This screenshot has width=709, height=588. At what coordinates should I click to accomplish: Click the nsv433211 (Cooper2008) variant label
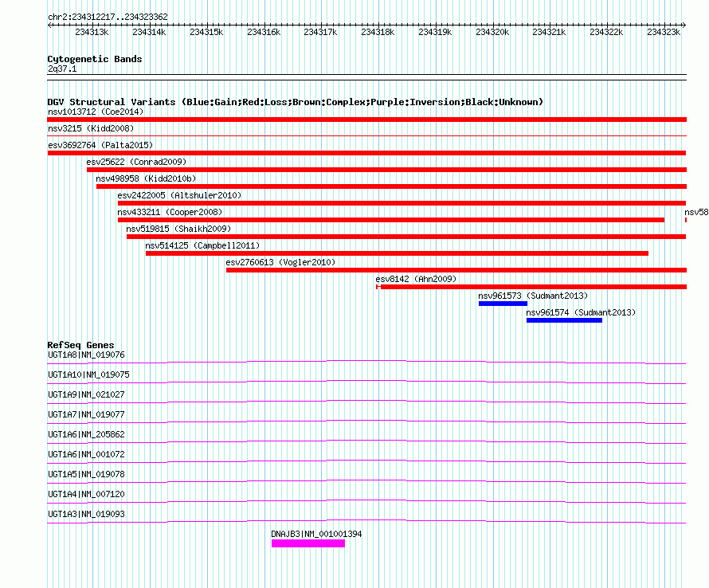(170, 212)
